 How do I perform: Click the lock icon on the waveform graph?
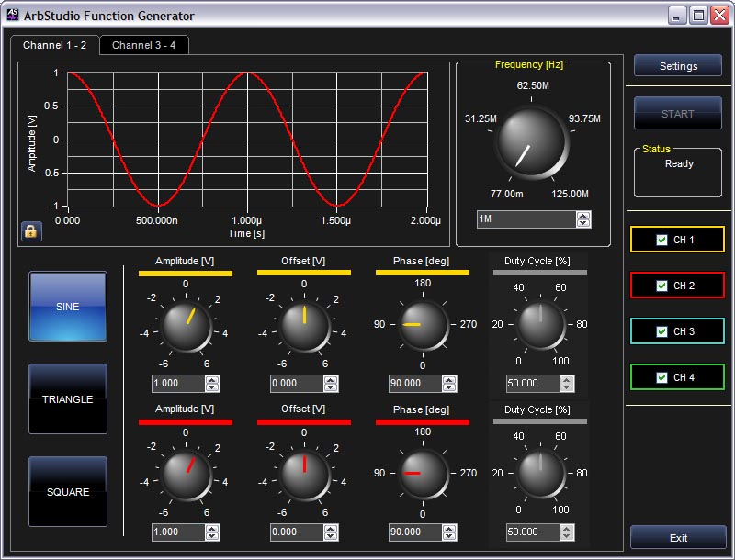coord(30,231)
